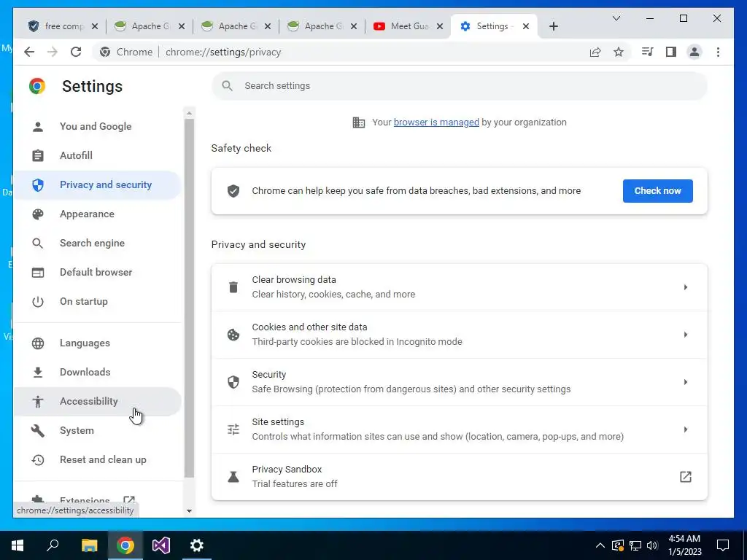Select Privacy and security in the sidebar
Image resolution: width=747 pixels, height=560 pixels.
97,184
